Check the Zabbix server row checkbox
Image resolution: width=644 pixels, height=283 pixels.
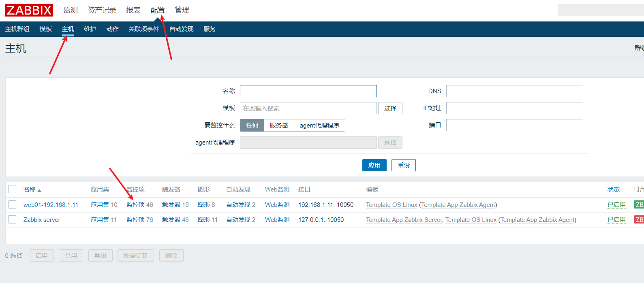click(12, 219)
